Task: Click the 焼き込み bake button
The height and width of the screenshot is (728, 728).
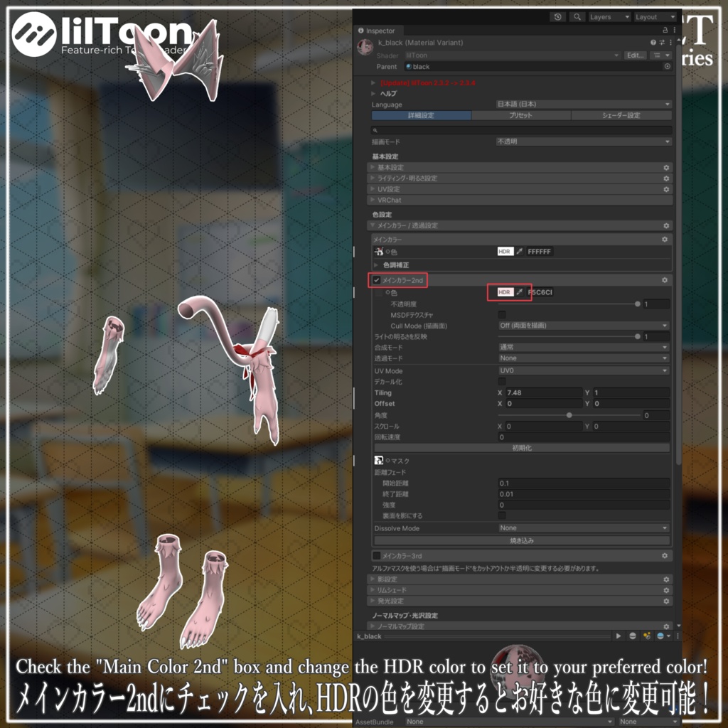Action: 522,540
